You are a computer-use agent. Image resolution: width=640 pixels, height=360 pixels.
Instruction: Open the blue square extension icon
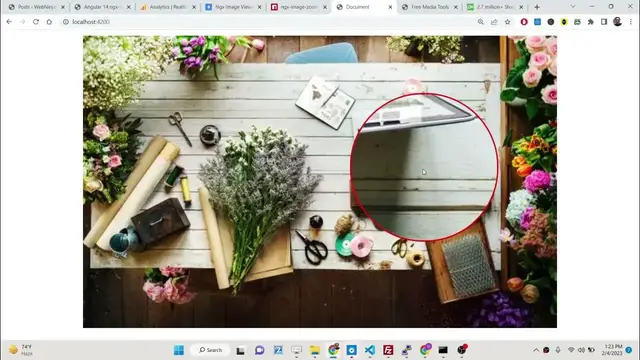point(538,22)
